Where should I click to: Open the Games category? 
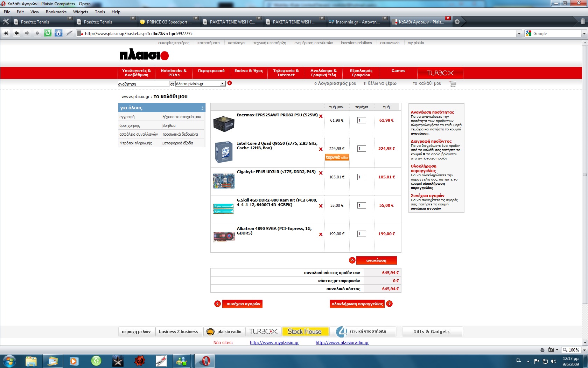click(x=398, y=71)
